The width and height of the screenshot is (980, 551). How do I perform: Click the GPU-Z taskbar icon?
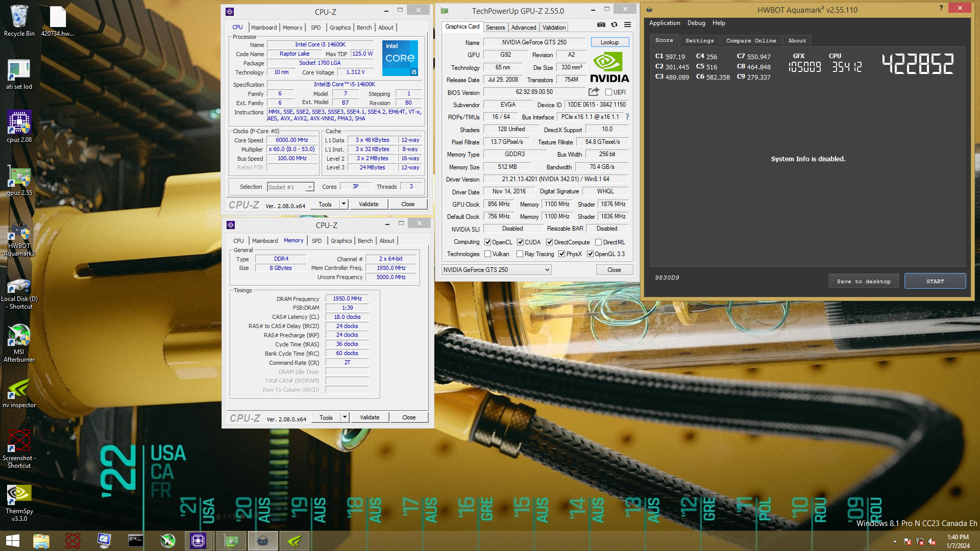(x=231, y=541)
